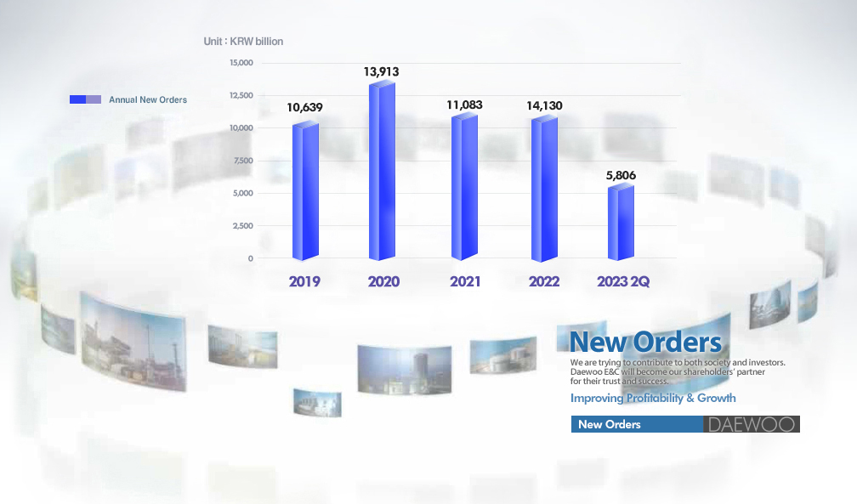The image size is (857, 504).
Task: Click the 2021 axis label
Action: pyautogui.click(x=465, y=281)
